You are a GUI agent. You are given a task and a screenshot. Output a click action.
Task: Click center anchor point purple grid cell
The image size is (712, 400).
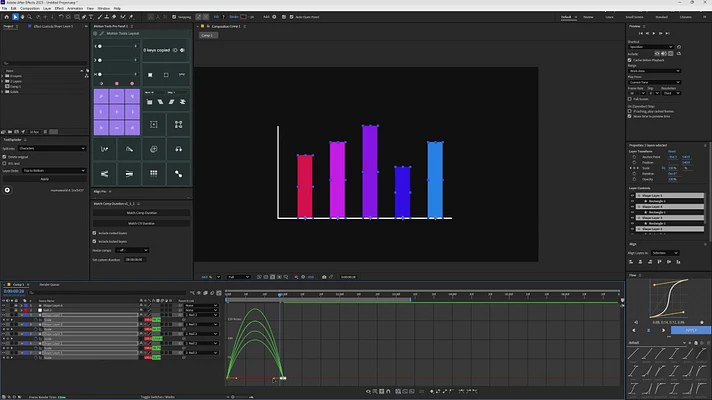[x=117, y=112]
